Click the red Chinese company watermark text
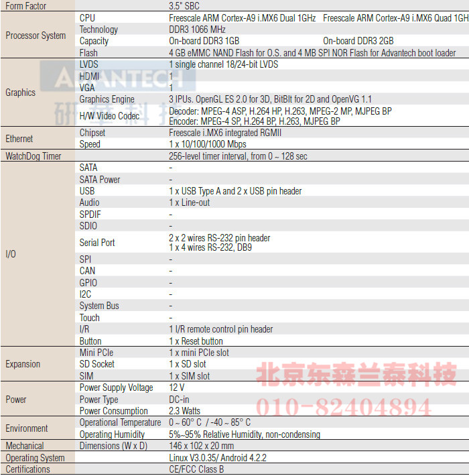This screenshot has width=469, height=476. pos(356,375)
